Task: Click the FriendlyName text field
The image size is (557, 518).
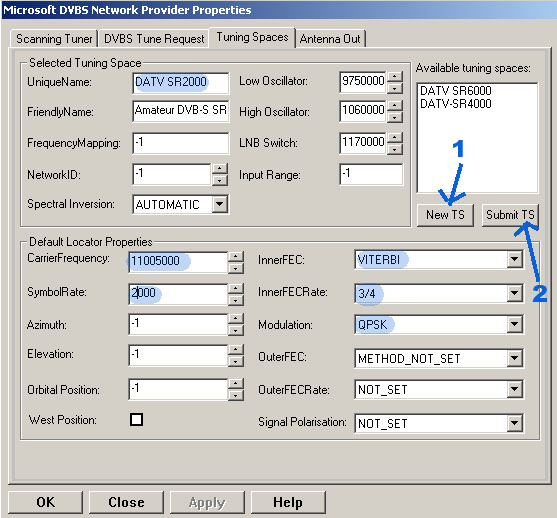Action: click(x=181, y=111)
